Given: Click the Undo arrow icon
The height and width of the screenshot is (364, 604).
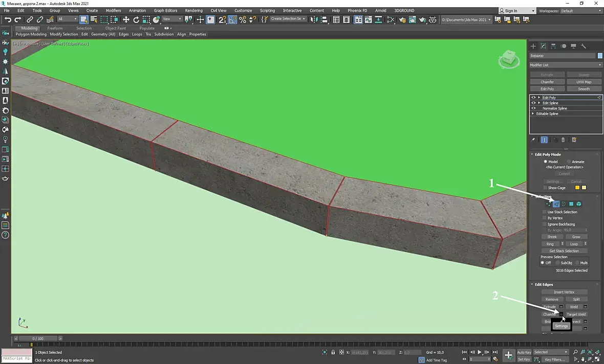Looking at the screenshot, I should point(8,19).
